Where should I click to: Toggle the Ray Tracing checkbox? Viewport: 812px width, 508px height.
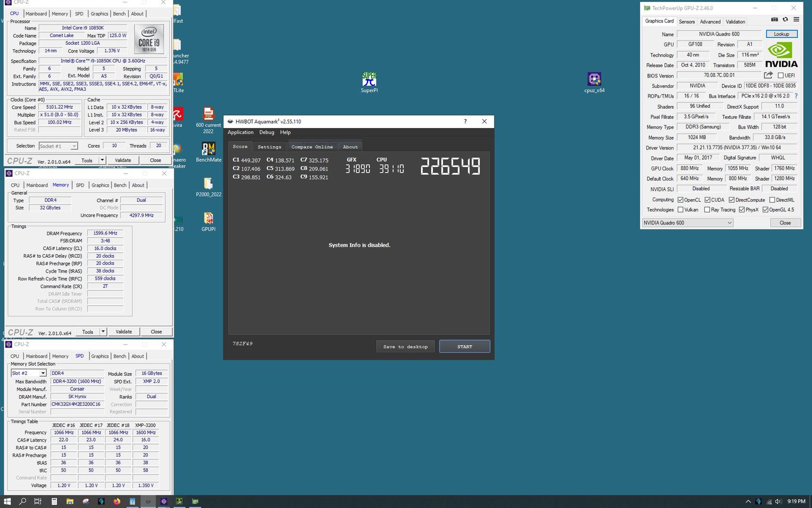coord(707,210)
